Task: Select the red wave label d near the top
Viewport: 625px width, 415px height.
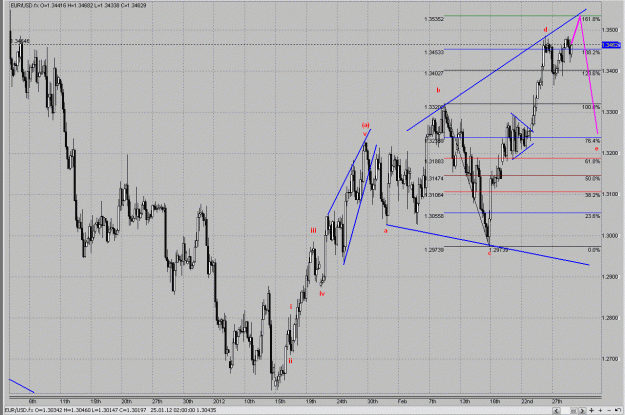Action: (x=546, y=30)
